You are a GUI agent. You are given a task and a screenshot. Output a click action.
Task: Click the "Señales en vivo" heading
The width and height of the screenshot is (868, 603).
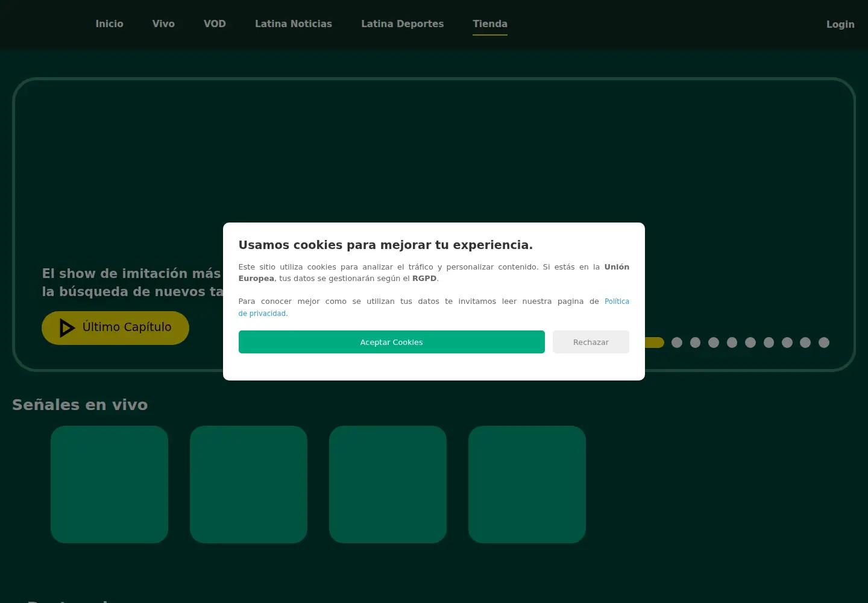point(80,405)
